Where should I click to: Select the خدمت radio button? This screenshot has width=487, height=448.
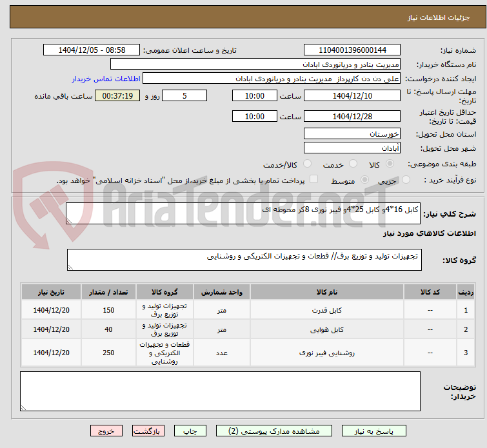point(353,164)
